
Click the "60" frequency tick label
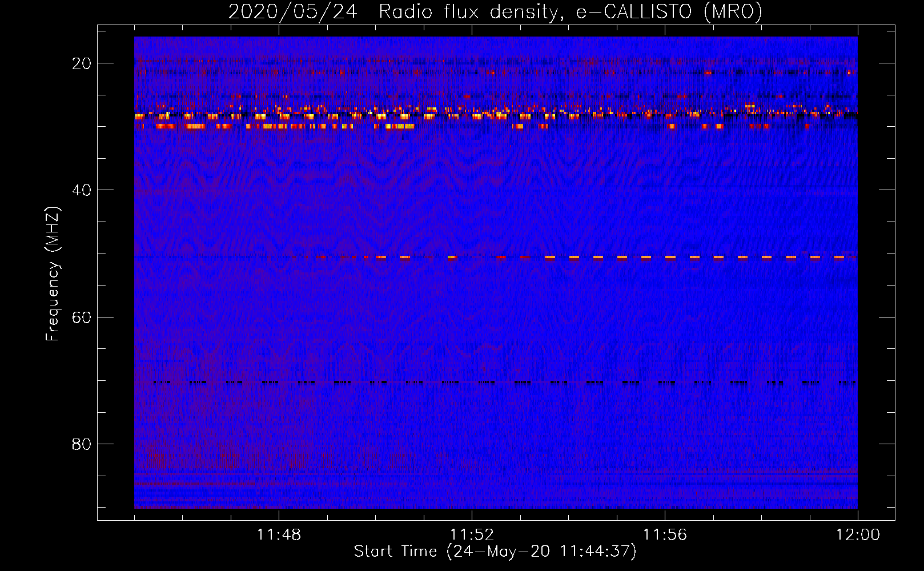(82, 317)
